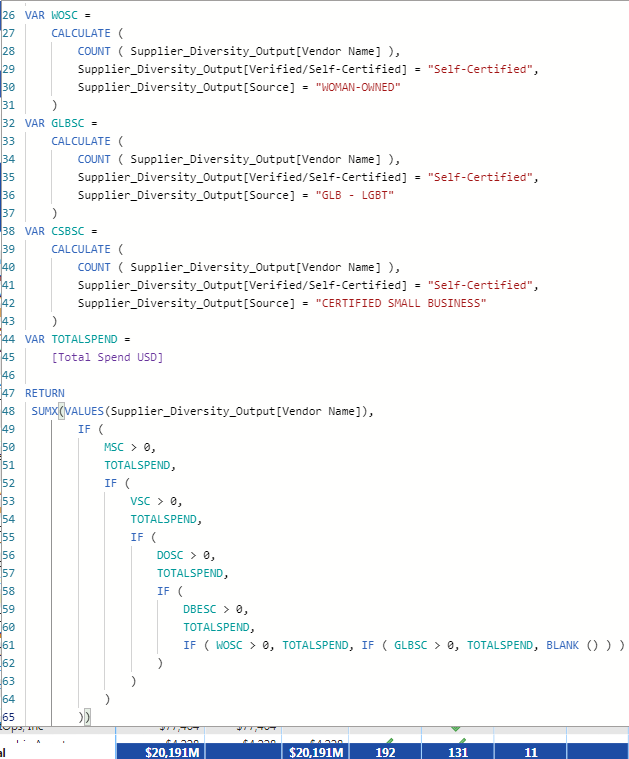This screenshot has width=629, height=759.
Task: Select "Self-Certified" string on line 35
Action: tap(479, 177)
